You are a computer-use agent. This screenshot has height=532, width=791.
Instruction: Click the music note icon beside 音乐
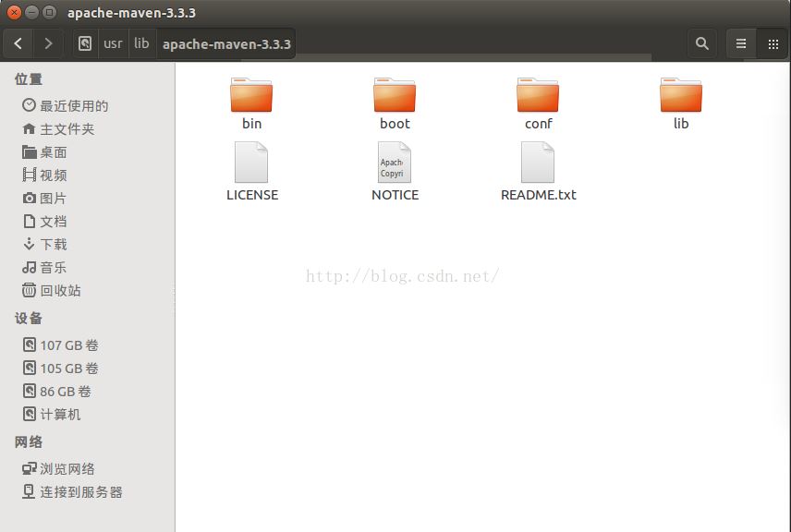[x=30, y=267]
